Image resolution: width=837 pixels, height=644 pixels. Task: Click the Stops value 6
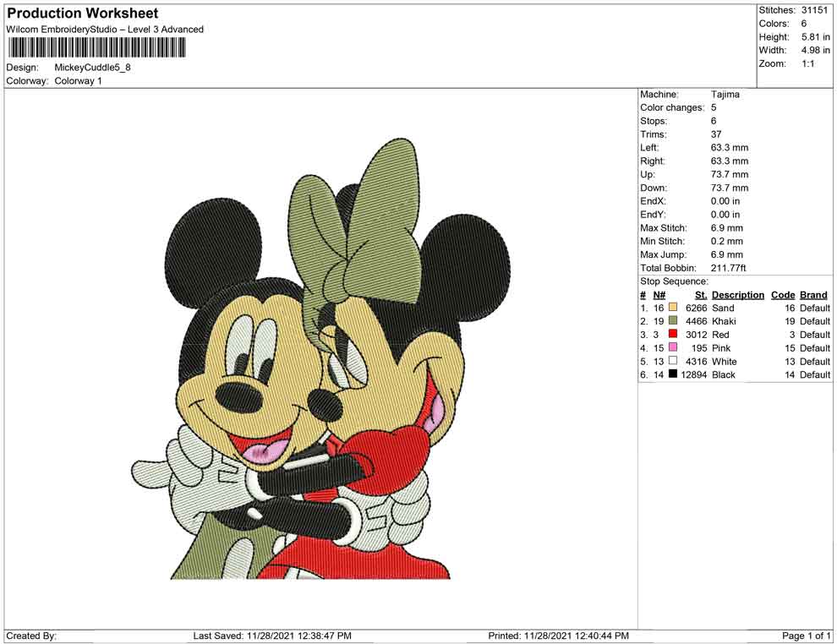tap(714, 121)
